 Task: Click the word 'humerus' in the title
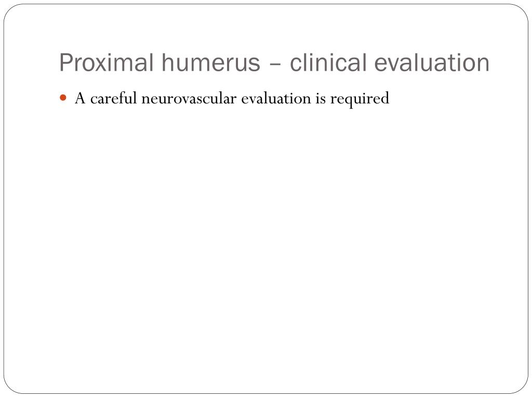coord(210,63)
